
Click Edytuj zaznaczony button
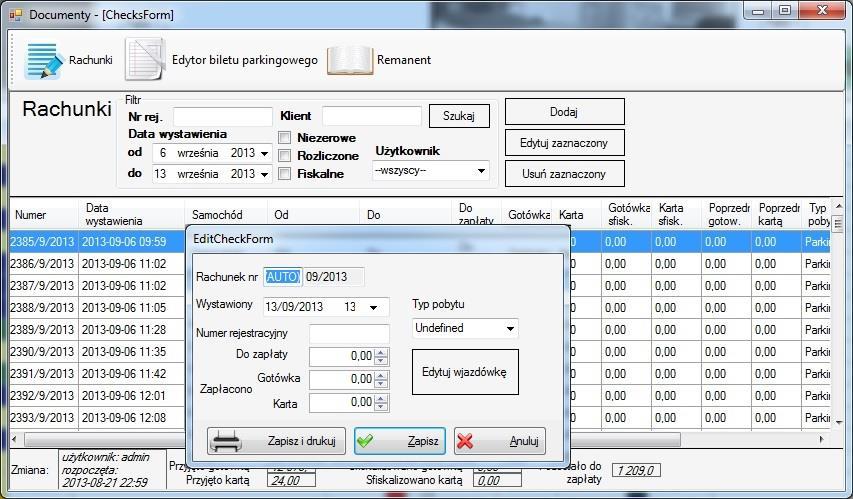[x=564, y=143]
